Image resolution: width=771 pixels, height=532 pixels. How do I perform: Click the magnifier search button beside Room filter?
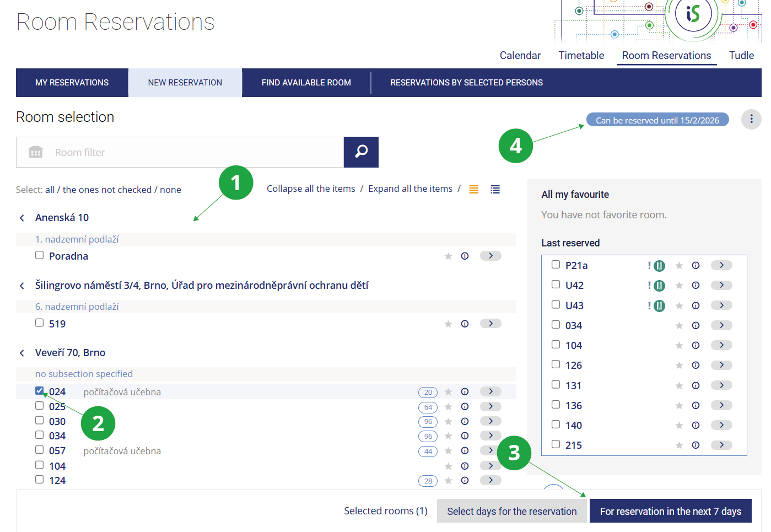(361, 152)
